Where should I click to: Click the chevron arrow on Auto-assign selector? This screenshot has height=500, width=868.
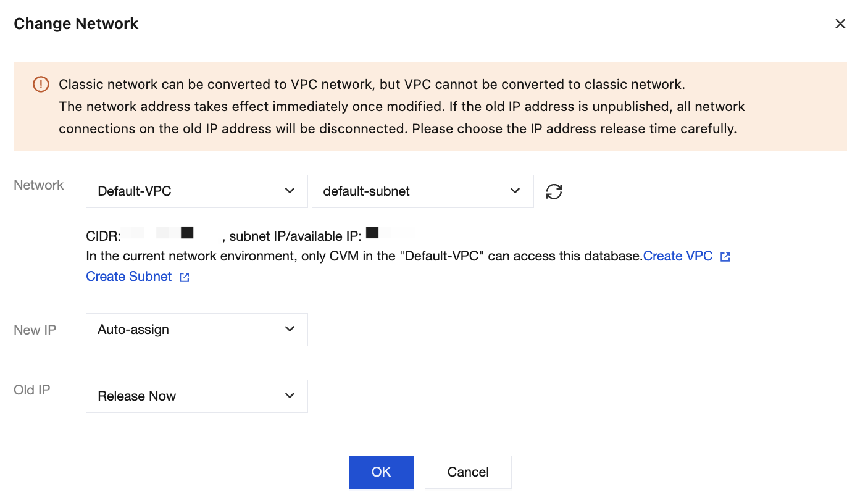290,330
